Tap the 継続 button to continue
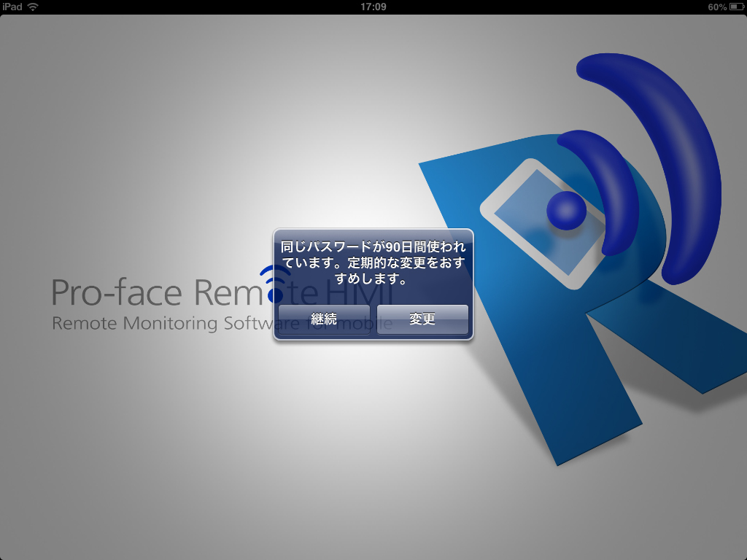Screen dimensions: 747x560 point(324,319)
